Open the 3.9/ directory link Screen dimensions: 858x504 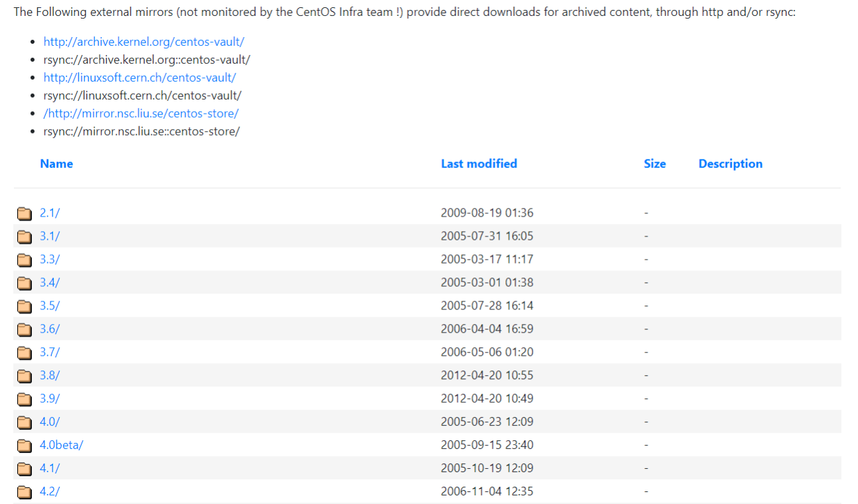(x=50, y=398)
